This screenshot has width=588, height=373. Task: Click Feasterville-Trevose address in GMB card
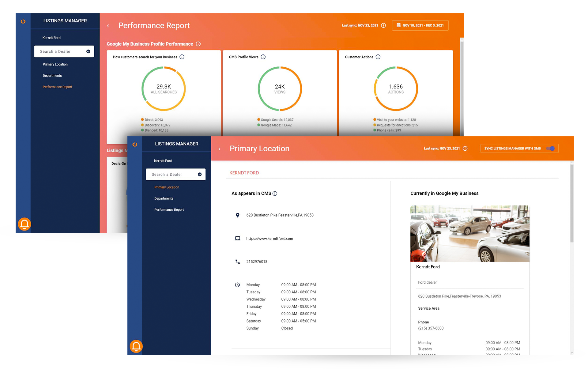pyautogui.click(x=460, y=296)
